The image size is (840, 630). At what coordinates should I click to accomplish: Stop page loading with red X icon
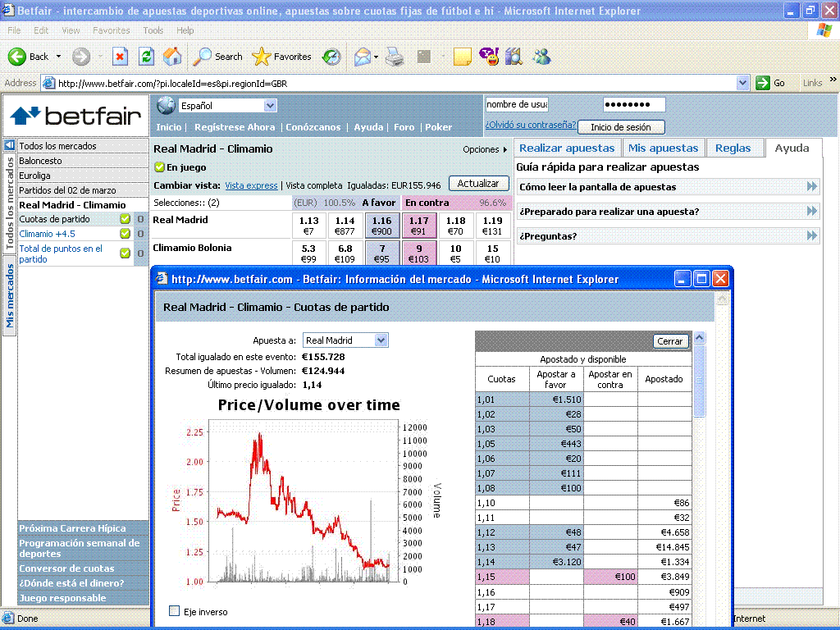pos(120,57)
